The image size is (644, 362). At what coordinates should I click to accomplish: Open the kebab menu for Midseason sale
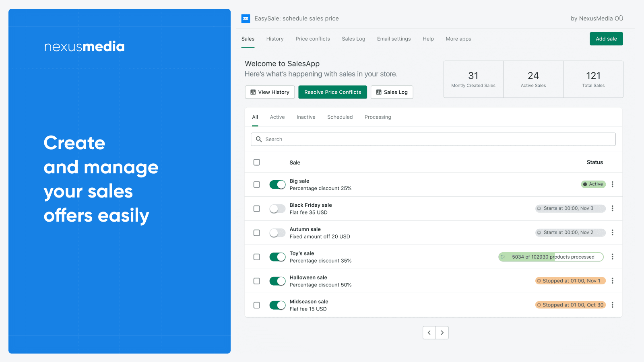612,305
